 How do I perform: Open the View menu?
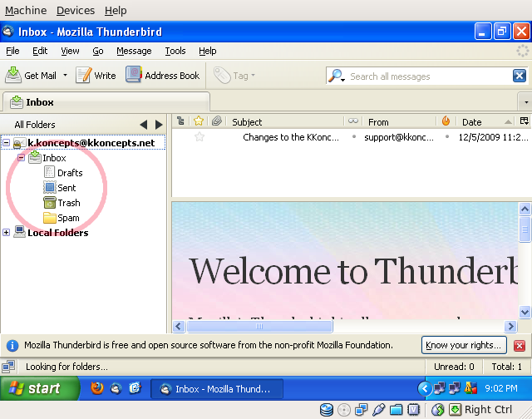pos(70,51)
